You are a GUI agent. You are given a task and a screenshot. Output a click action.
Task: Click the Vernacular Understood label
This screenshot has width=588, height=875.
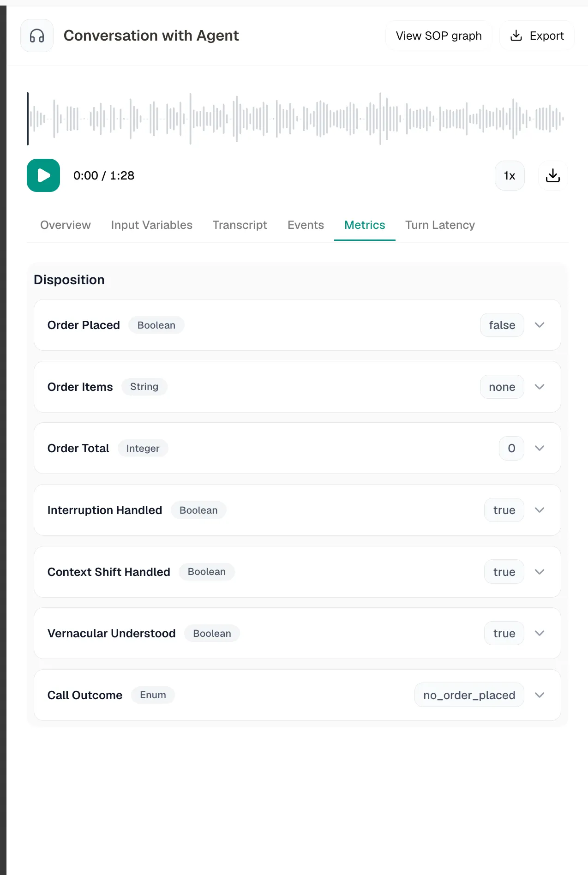[x=111, y=633]
